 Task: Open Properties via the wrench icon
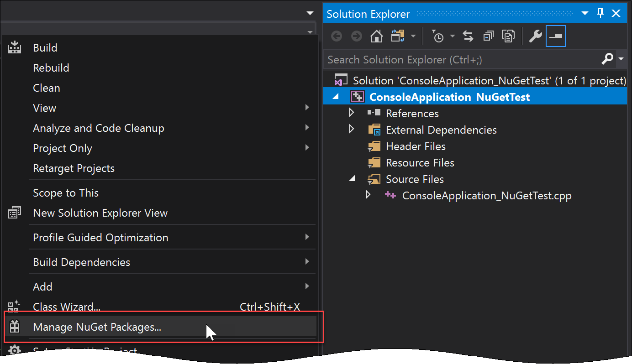click(x=535, y=36)
